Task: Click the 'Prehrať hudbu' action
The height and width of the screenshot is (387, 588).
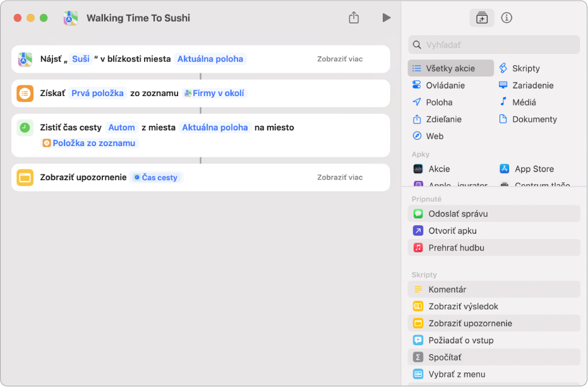Action: point(456,248)
